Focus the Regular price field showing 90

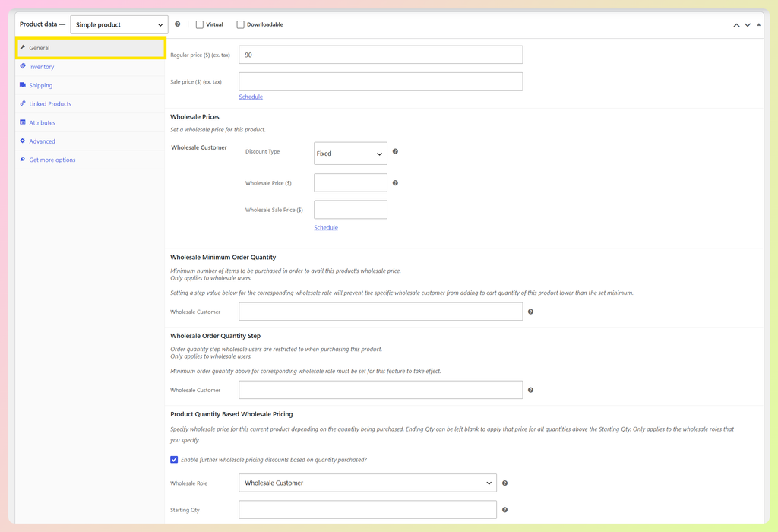point(381,55)
